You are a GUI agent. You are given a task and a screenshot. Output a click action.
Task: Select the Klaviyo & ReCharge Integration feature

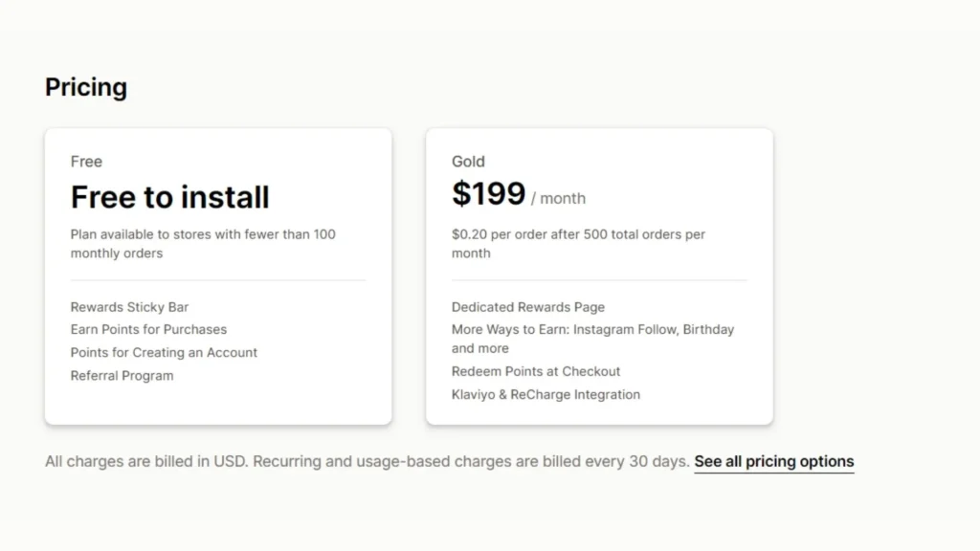(546, 394)
